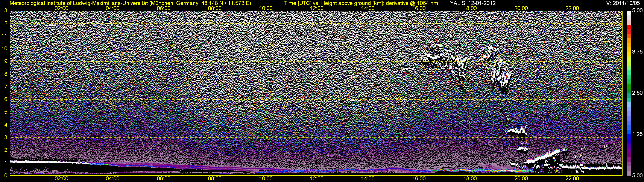
Task: Click the 22:00 label on the top time axis
Action: tap(572, 8)
